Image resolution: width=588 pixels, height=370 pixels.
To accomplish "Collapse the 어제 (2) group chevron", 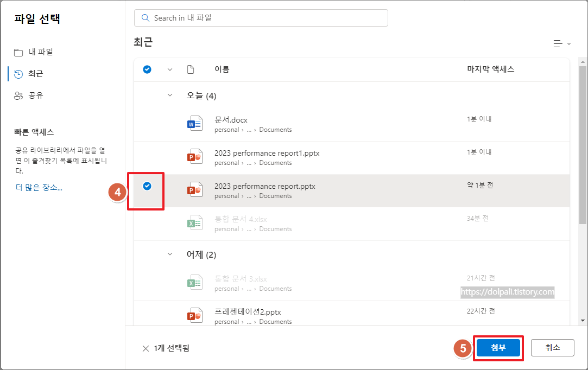I will coord(170,254).
